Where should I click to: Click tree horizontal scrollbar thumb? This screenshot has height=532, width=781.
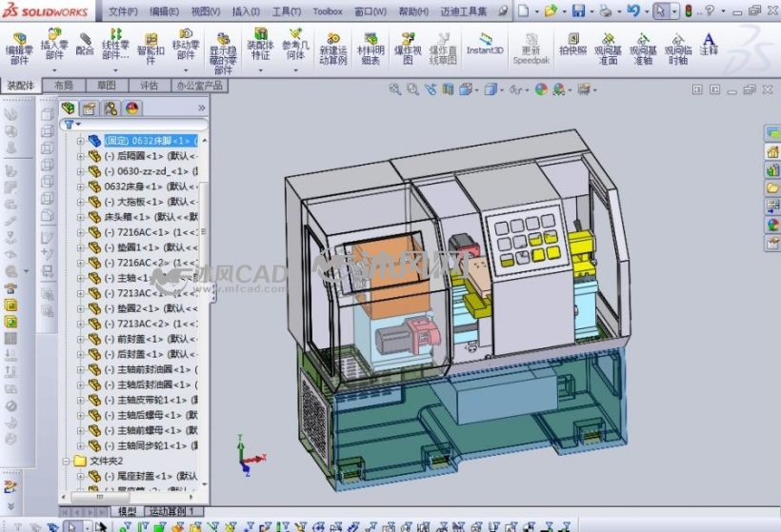99,497
